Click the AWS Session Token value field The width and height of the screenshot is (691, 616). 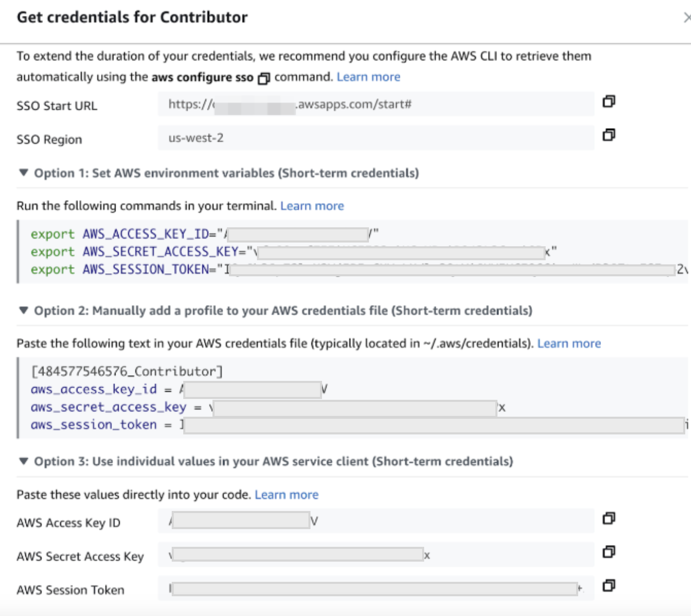coord(376,588)
